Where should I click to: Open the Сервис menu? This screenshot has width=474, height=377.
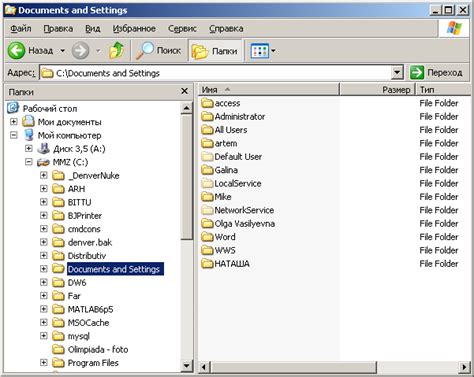(x=182, y=29)
